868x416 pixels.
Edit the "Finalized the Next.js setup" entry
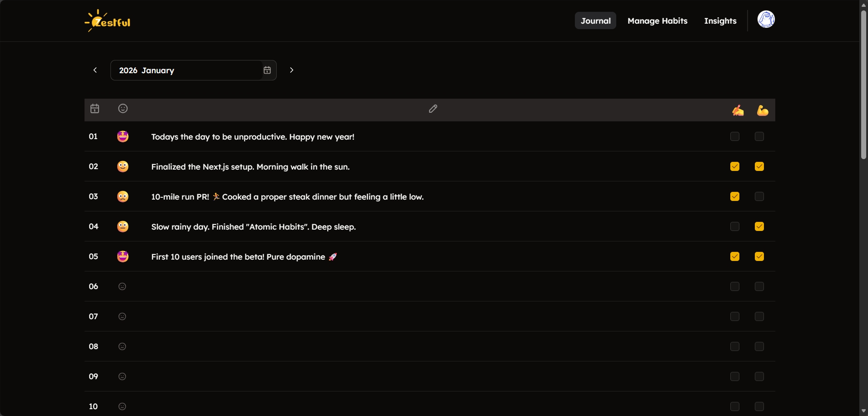point(250,167)
